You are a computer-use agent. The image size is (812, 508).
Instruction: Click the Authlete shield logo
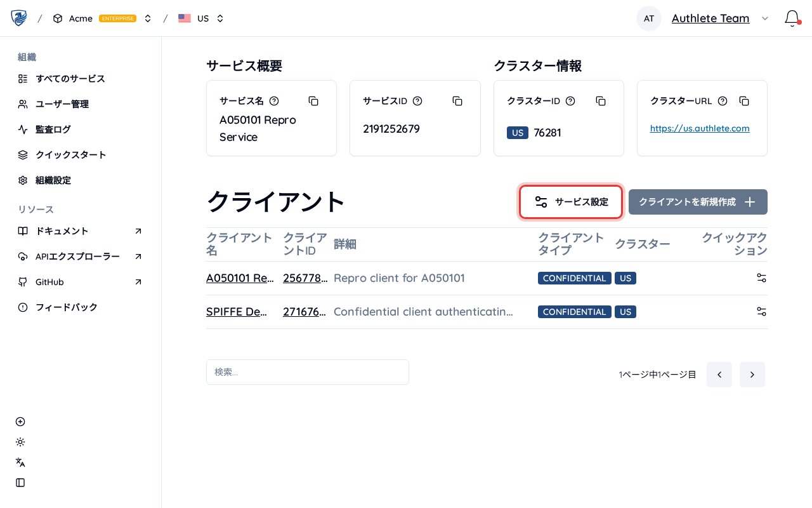pos(19,18)
